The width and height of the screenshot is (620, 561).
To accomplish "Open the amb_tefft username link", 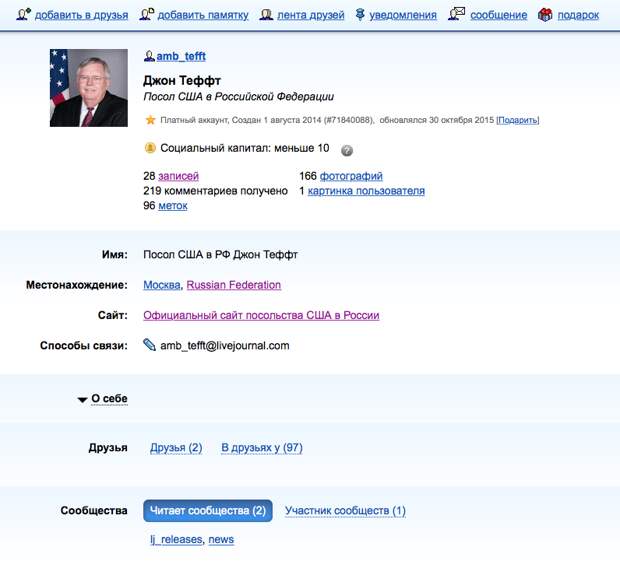I will coord(181,56).
